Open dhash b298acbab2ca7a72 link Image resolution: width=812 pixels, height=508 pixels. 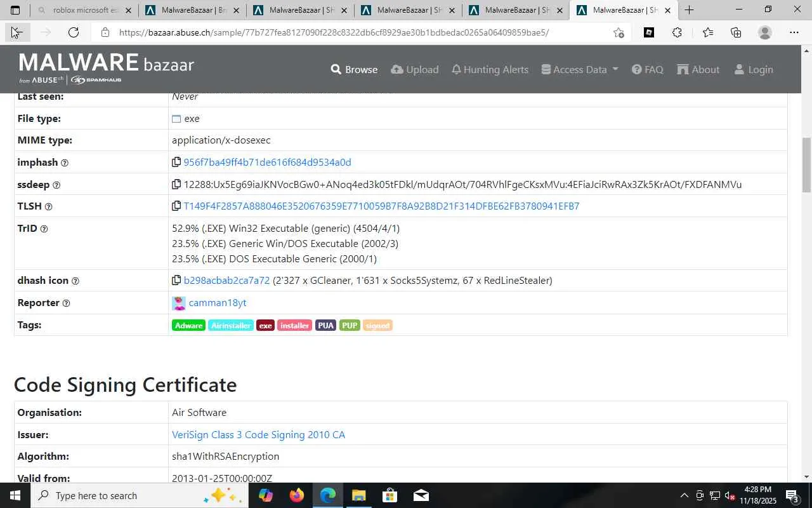(x=226, y=281)
